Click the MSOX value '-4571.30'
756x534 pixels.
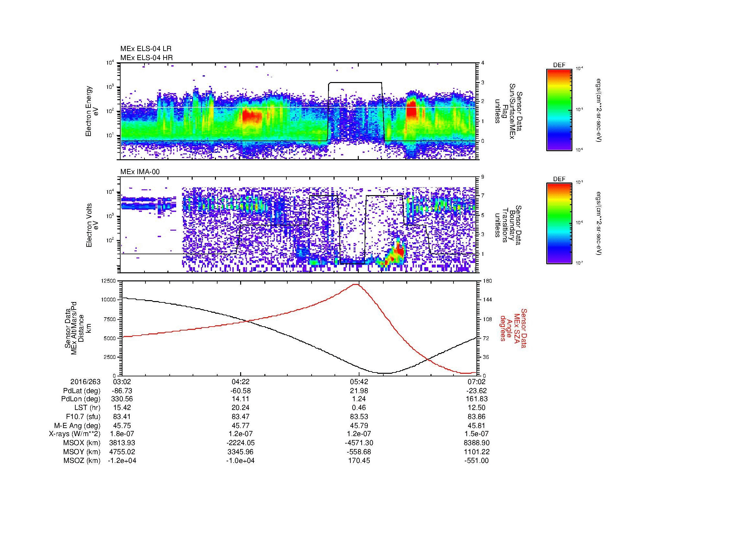coord(359,443)
